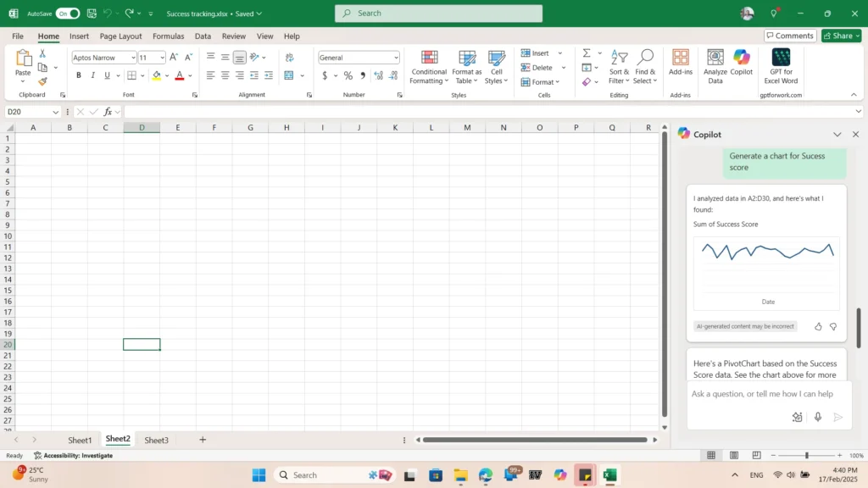Viewport: 868px width, 488px height.
Task: Click the red font color swatch
Action: point(180,75)
